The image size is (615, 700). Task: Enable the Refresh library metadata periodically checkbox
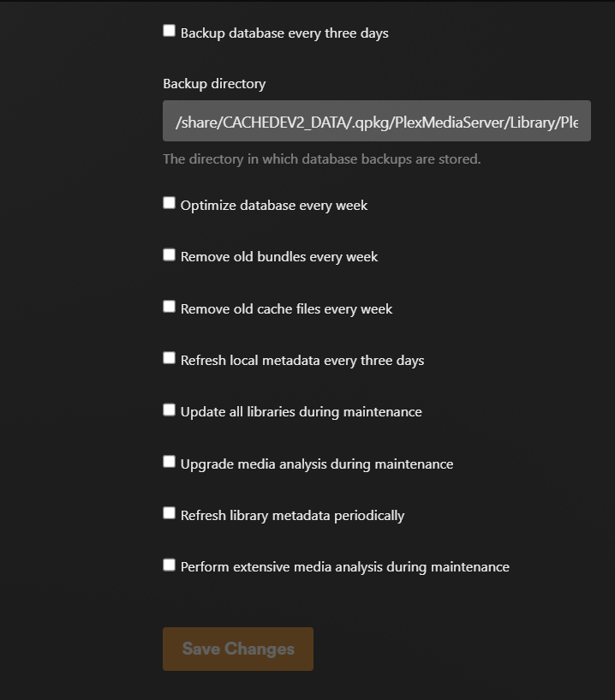tap(170, 513)
